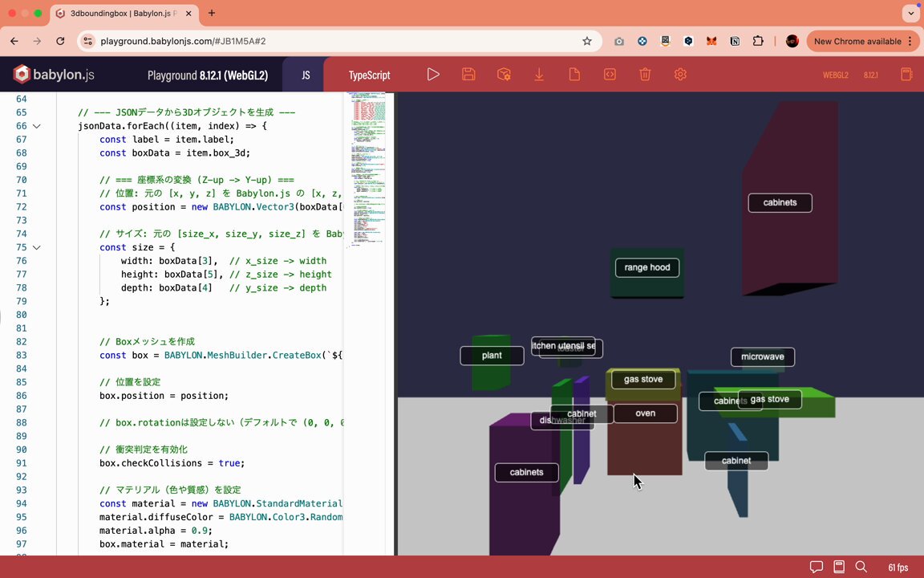
Task: Select the top-right cabinets label
Action: [x=780, y=203]
